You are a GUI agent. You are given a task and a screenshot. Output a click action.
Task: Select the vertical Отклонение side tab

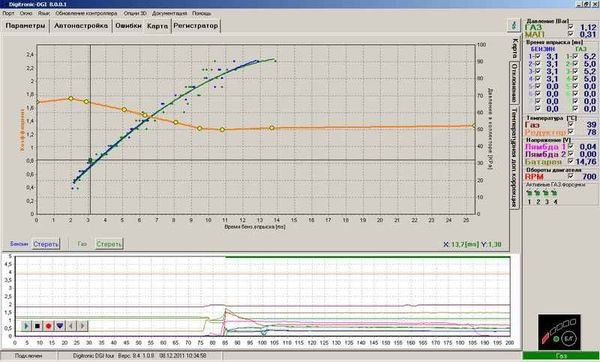[515, 82]
